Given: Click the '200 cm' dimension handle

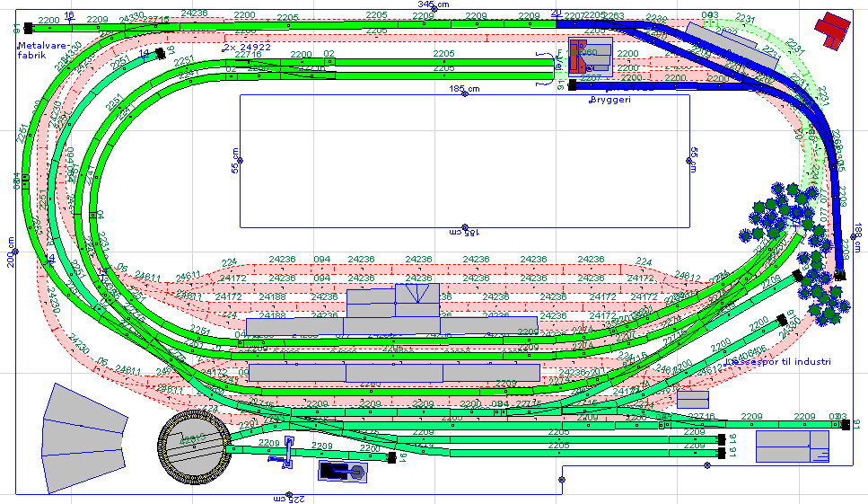Looking at the screenshot, I should 15,252.
